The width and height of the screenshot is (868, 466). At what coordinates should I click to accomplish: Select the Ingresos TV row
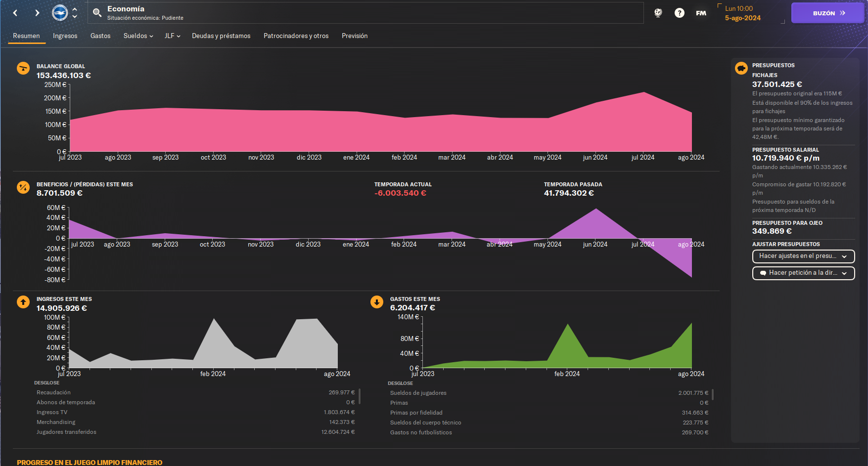coord(195,412)
